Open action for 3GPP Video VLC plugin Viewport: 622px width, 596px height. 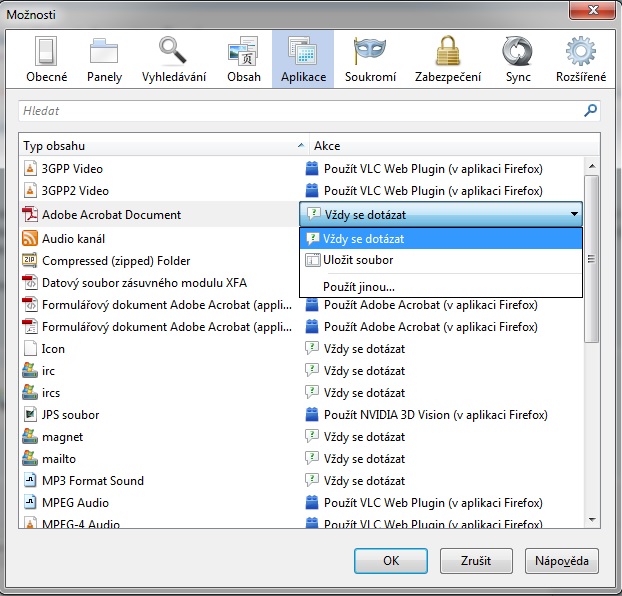coord(433,169)
